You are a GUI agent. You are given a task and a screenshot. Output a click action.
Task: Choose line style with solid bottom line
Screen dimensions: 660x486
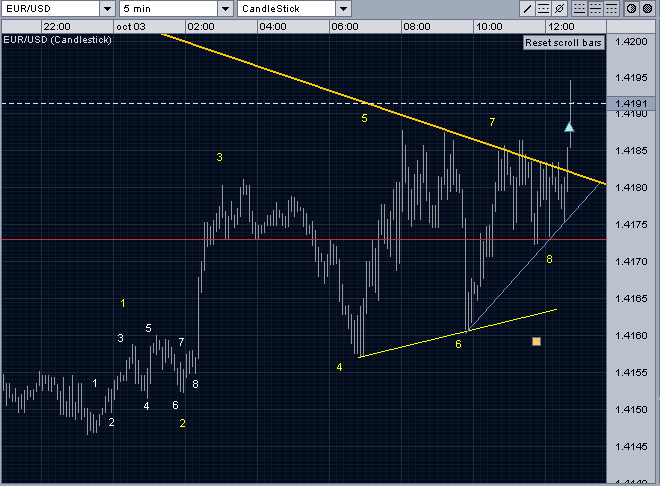[580, 8]
